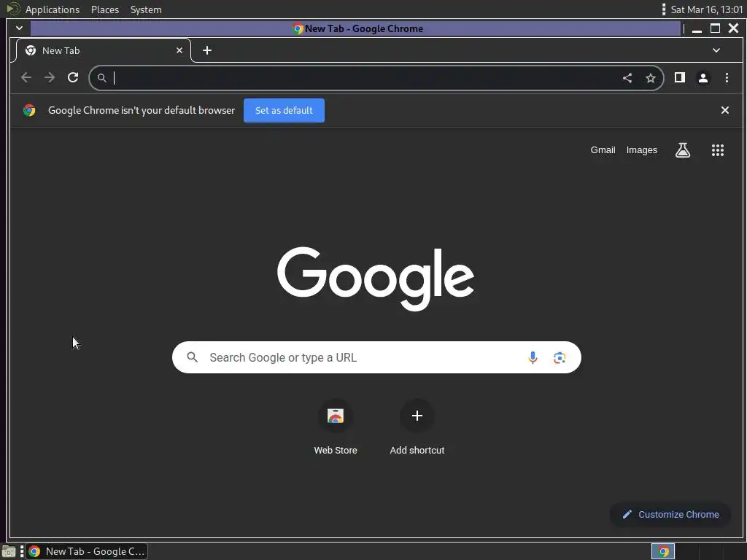747x560 pixels.
Task: Share this page via share icon
Action: coord(627,78)
